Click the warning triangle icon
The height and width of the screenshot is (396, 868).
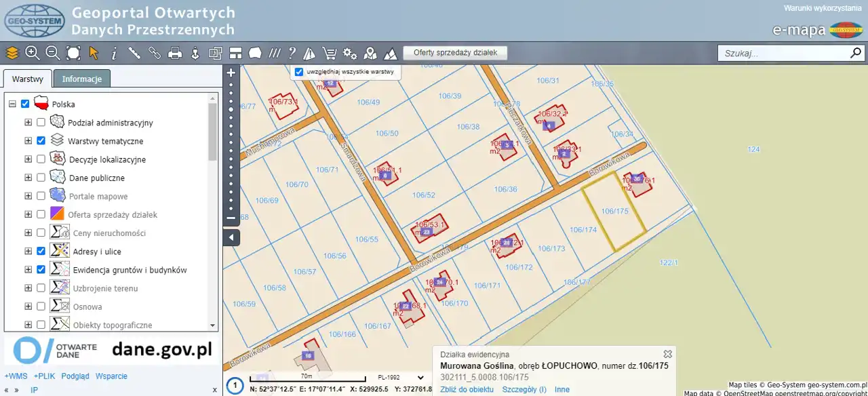pyautogui.click(x=310, y=53)
